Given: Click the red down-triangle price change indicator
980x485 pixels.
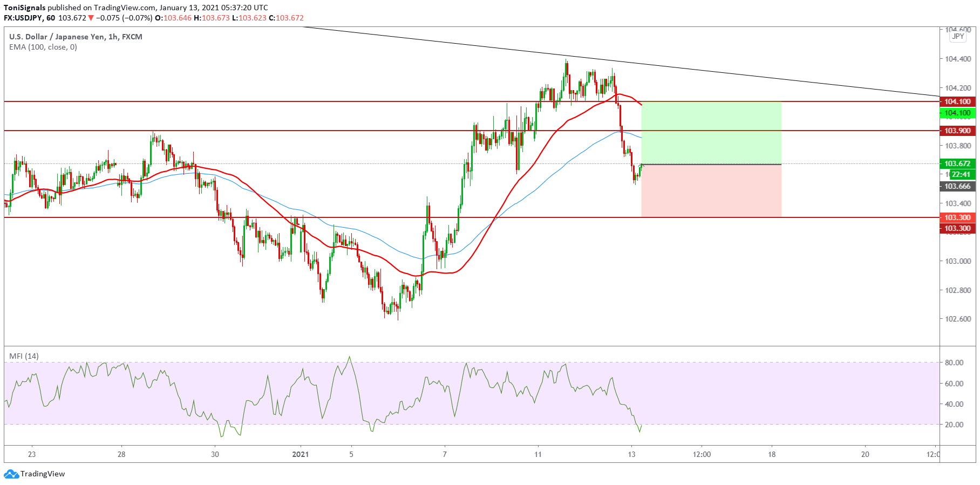Looking at the screenshot, I should 91,18.
